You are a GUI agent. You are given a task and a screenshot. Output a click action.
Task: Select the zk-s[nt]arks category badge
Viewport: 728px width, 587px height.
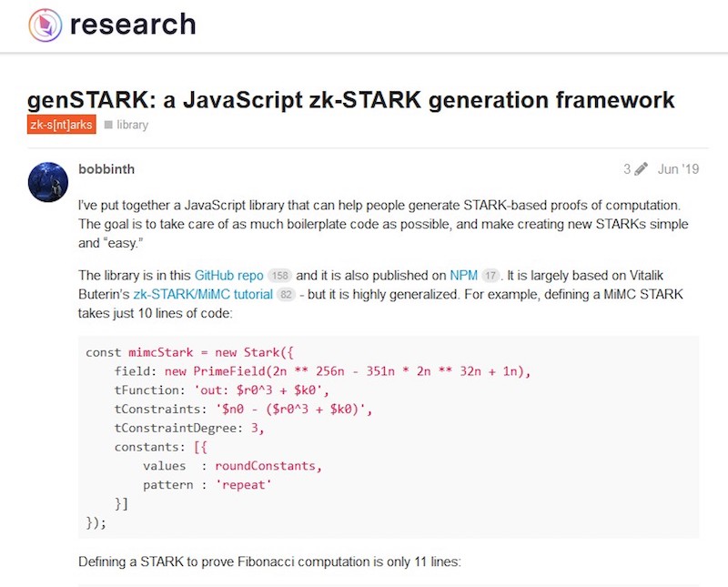click(61, 125)
